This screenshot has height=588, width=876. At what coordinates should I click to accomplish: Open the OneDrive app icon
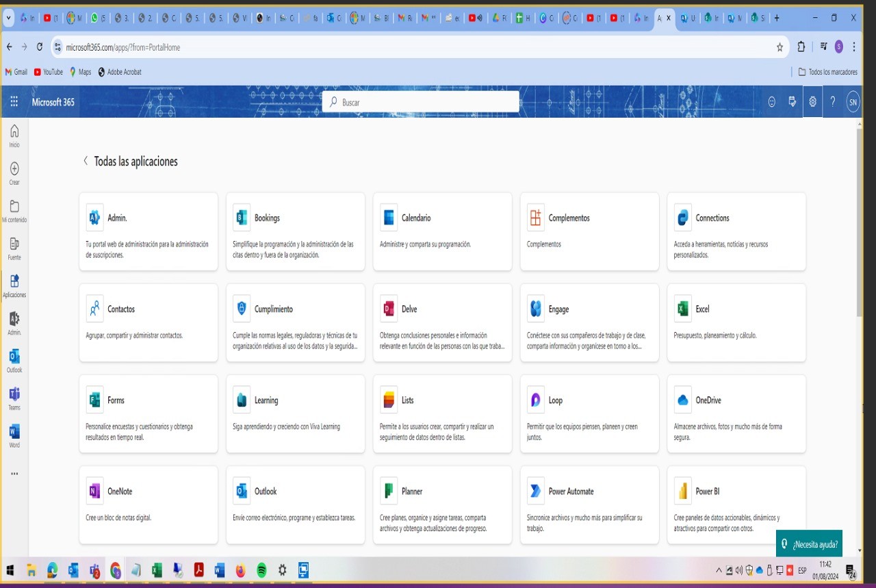tap(682, 400)
